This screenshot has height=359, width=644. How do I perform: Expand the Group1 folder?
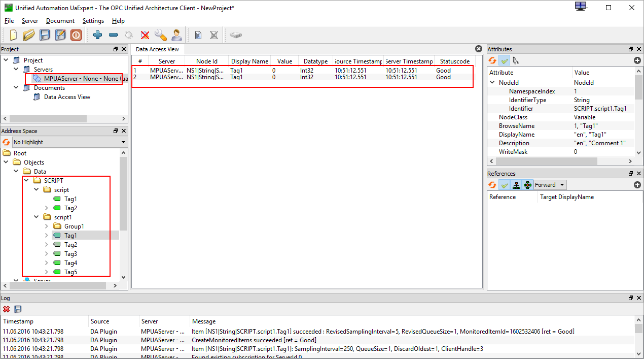(x=46, y=226)
